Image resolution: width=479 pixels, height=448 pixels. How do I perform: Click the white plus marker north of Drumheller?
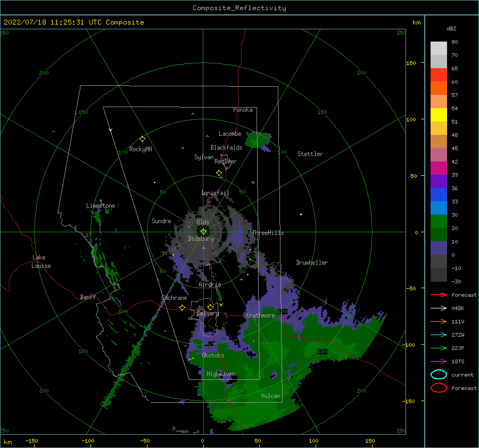(301, 214)
